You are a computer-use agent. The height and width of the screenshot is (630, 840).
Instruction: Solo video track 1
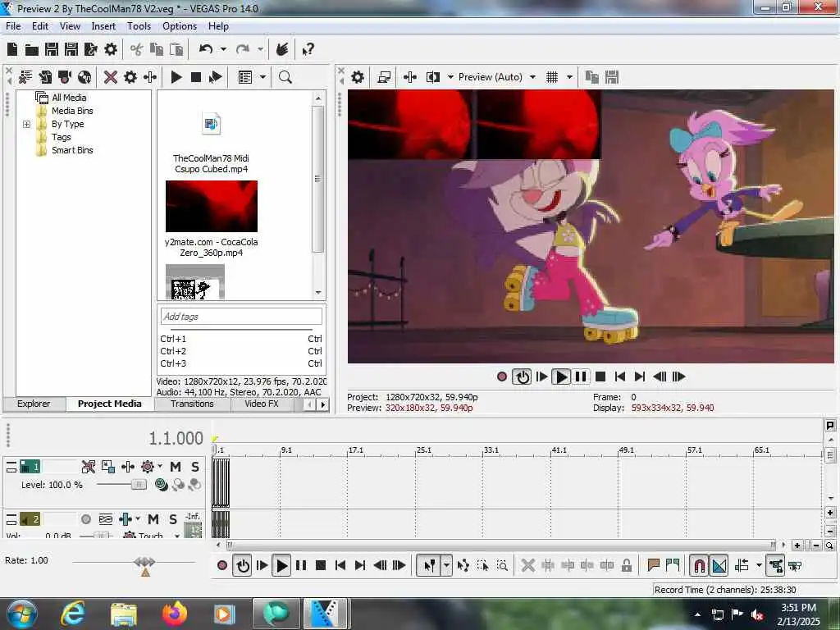coord(195,467)
